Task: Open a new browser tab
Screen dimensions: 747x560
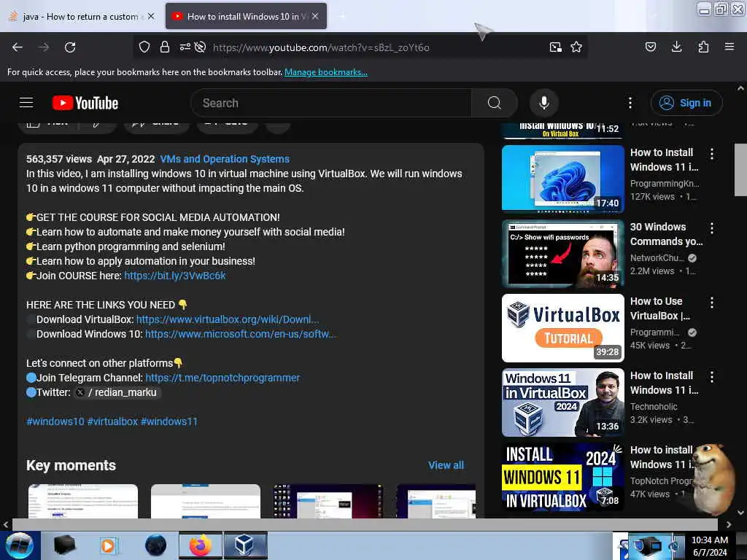Action: [x=342, y=16]
